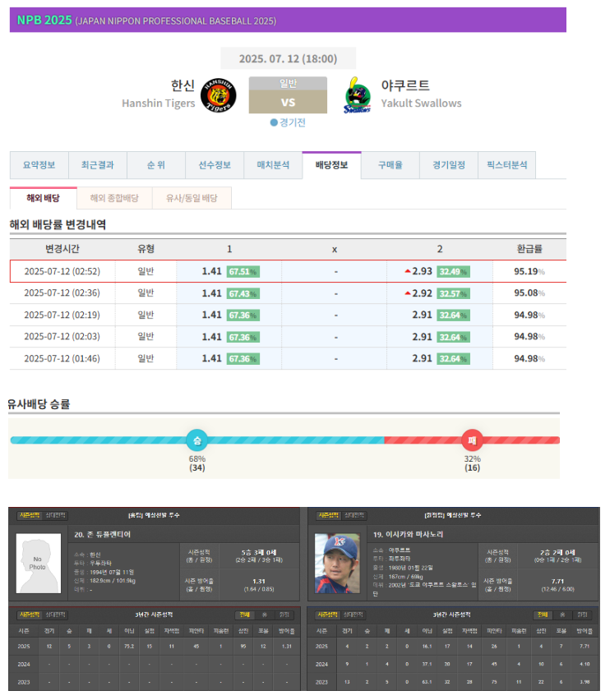
Task: Click the blue 승 circle marker
Action: point(197,440)
